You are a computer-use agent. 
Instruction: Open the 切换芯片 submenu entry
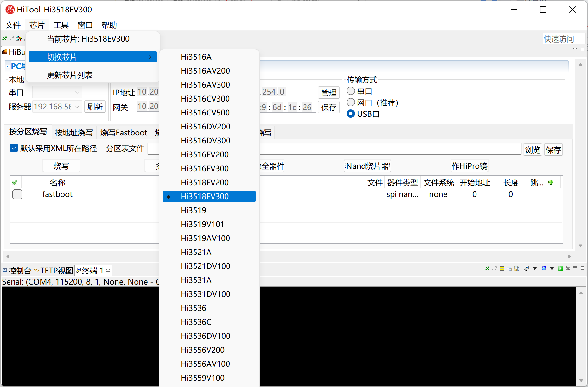[93, 57]
